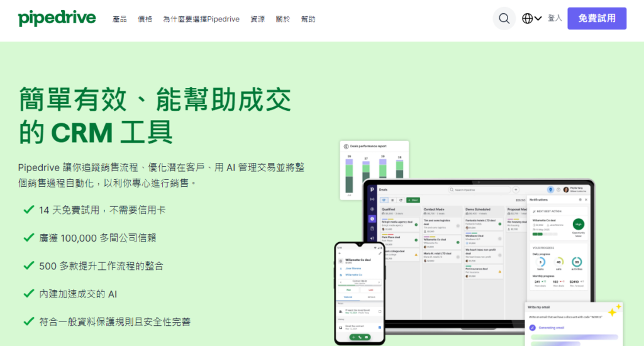Click the text 14 天免費試用,不需要信用卡

[103, 210]
